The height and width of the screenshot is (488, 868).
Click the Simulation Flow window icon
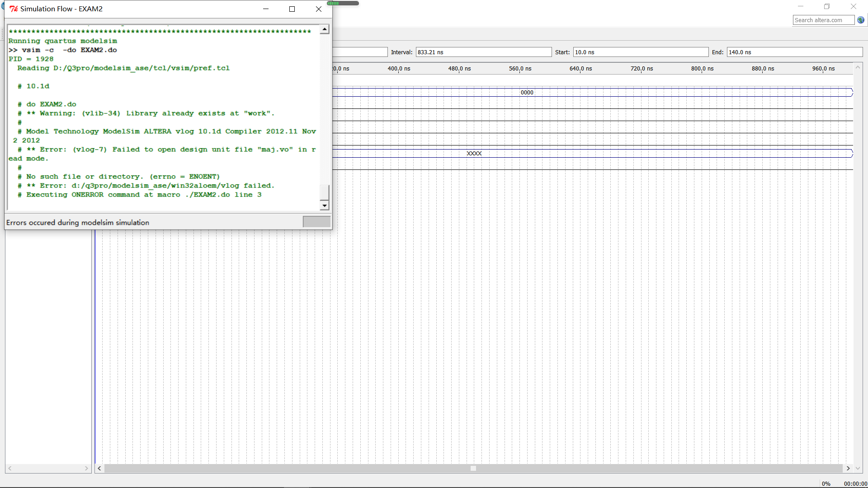13,8
